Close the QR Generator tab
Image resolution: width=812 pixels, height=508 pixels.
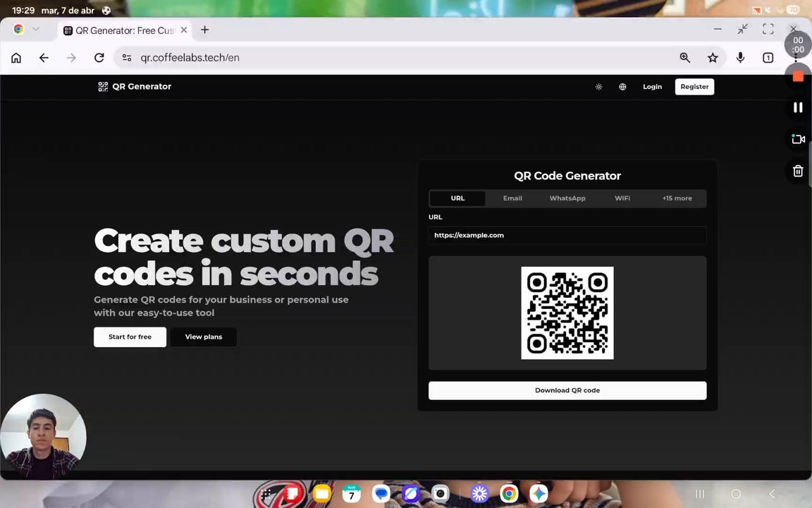(184, 30)
